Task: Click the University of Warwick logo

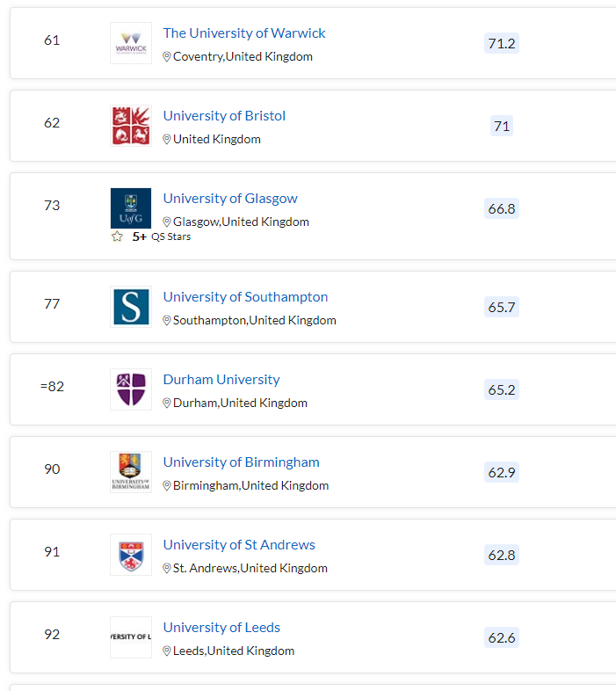Action: pos(131,43)
